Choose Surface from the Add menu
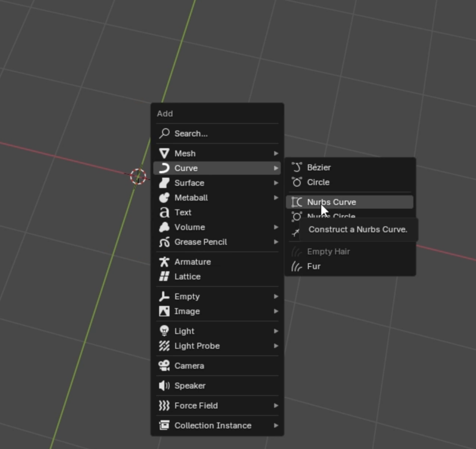Screen dimensions: 476x449 pos(217,183)
